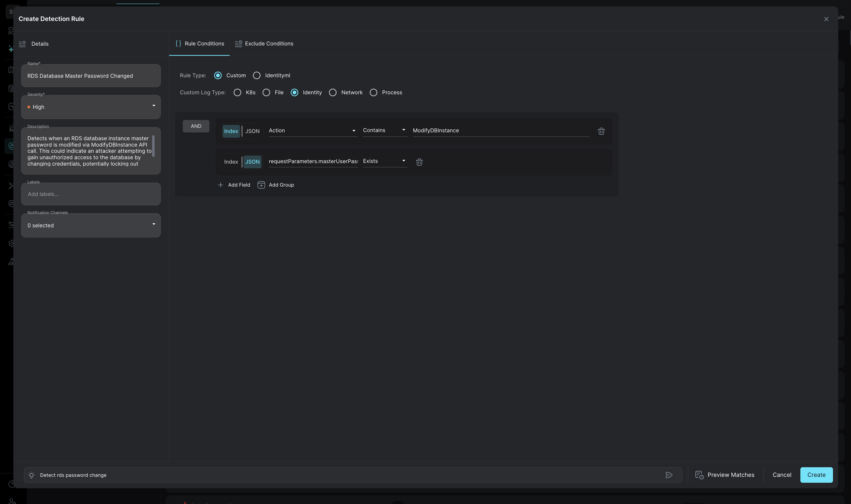Click the Preview Matches icon
The height and width of the screenshot is (504, 851).
(x=699, y=475)
